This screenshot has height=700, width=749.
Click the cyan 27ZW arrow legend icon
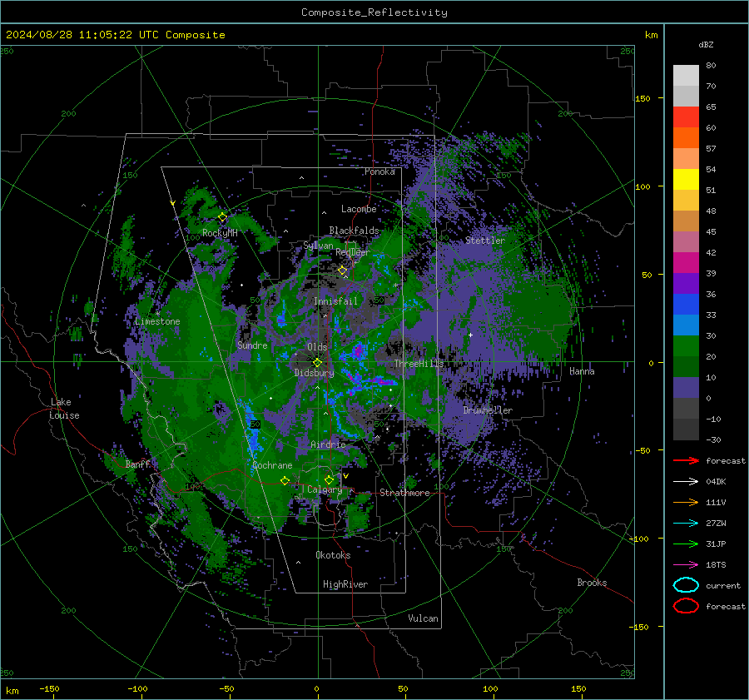tap(686, 523)
